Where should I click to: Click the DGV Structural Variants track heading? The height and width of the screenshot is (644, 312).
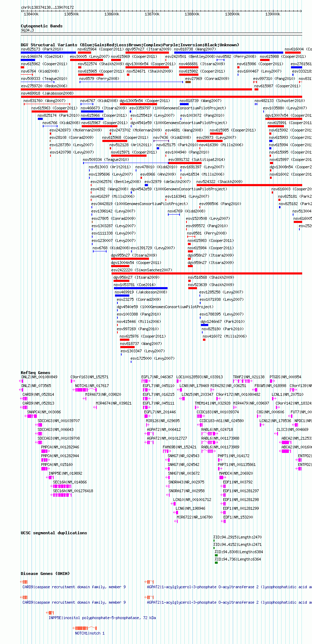click(x=130, y=45)
